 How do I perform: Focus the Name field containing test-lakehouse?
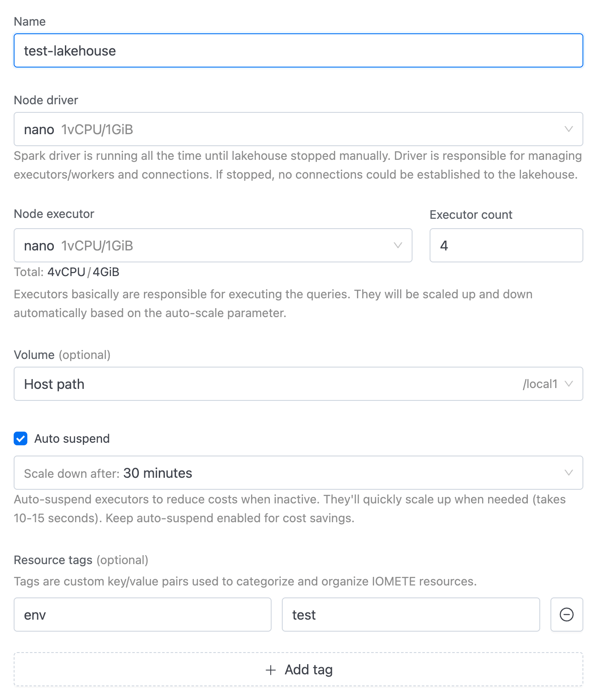pyautogui.click(x=298, y=50)
